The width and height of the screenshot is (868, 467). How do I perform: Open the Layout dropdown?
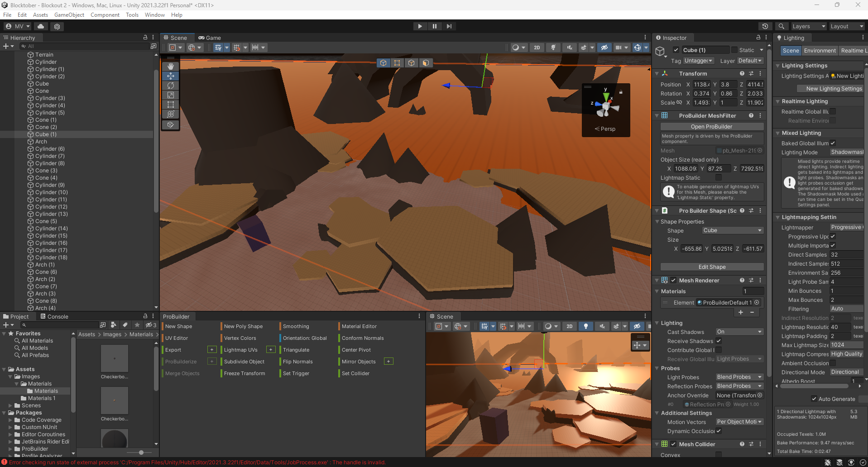847,26
